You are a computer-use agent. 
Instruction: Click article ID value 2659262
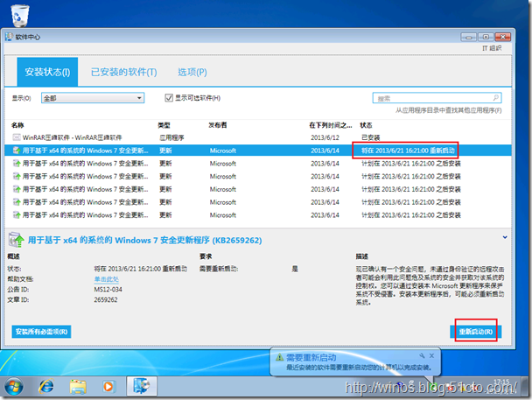(106, 299)
